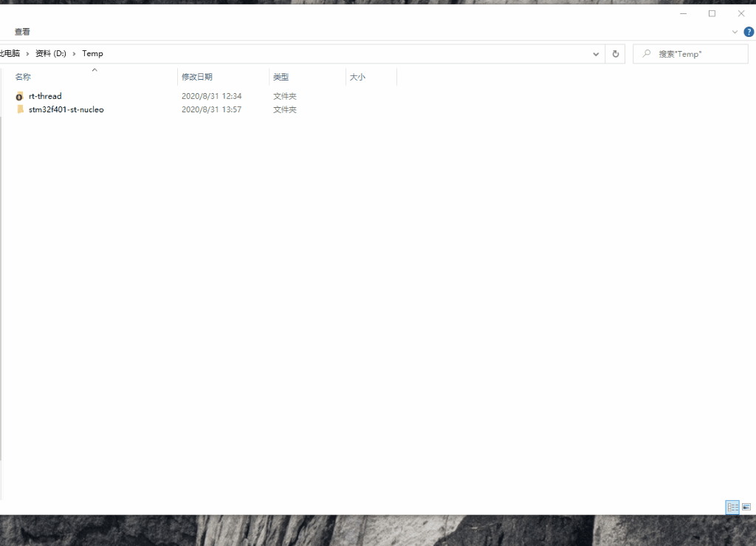This screenshot has height=546, width=756.
Task: Sort by the 类型 column header
Action: click(x=281, y=77)
